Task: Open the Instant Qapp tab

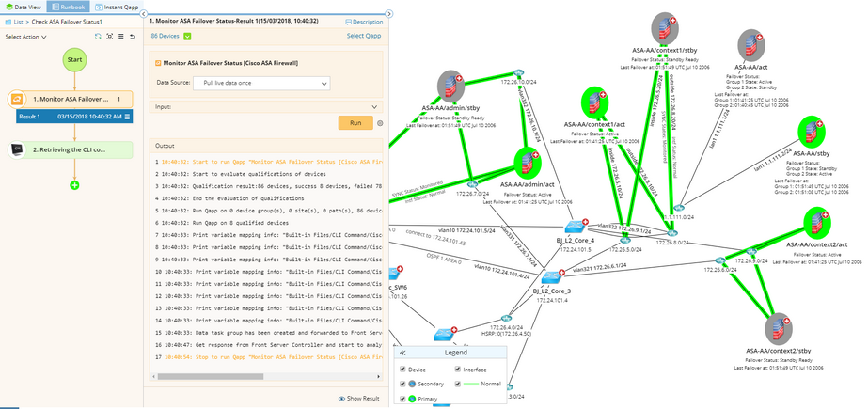Action: [x=115, y=8]
